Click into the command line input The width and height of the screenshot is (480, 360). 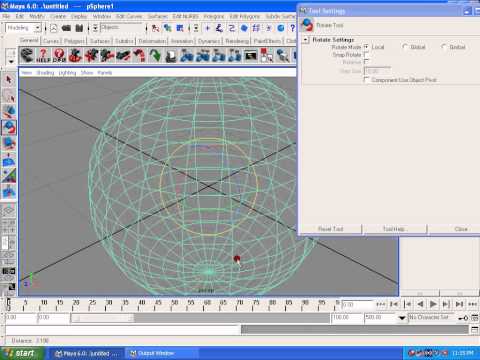click(123, 330)
